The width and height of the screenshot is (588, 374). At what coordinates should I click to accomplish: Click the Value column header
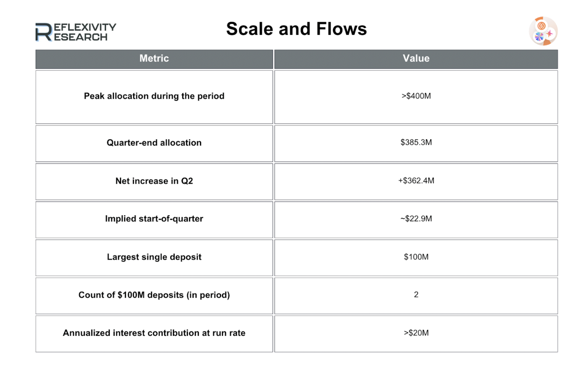[x=416, y=59]
